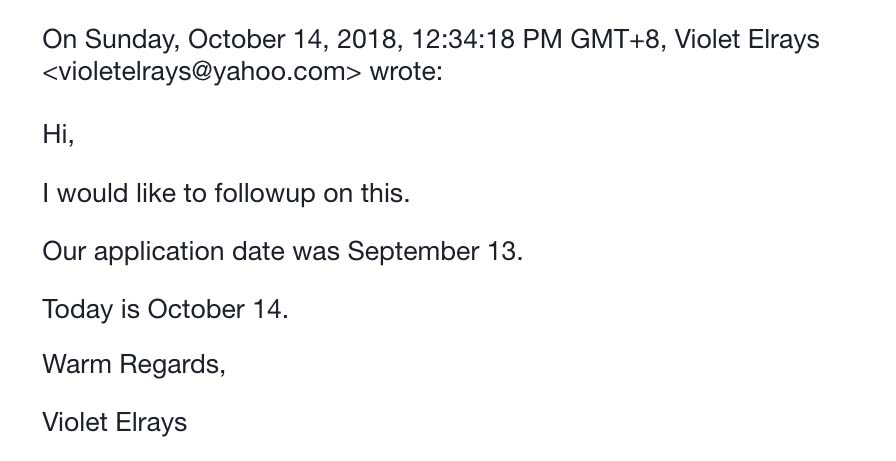Image resolution: width=896 pixels, height=461 pixels.
Task: Click the "Hi," greeting line
Action: (58, 135)
